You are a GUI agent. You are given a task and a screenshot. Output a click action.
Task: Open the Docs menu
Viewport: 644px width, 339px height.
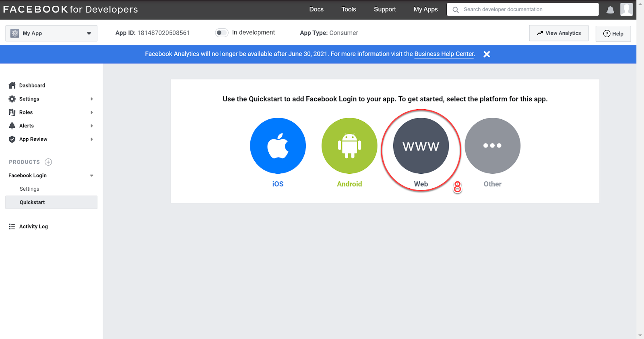click(x=316, y=9)
